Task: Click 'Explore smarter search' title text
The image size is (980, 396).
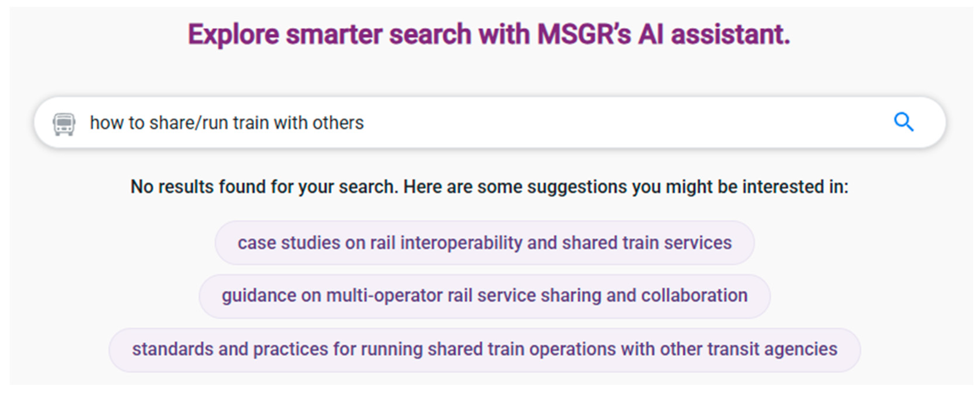Action: (489, 34)
